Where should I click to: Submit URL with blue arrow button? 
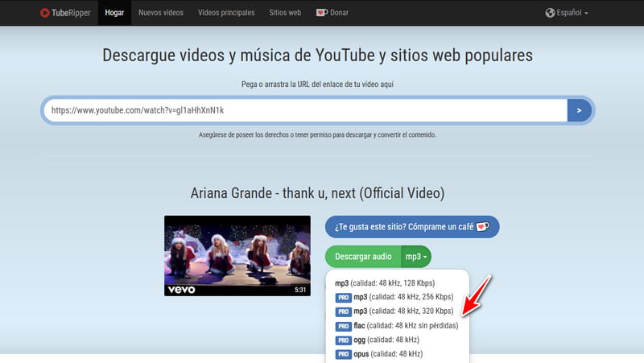coord(579,110)
